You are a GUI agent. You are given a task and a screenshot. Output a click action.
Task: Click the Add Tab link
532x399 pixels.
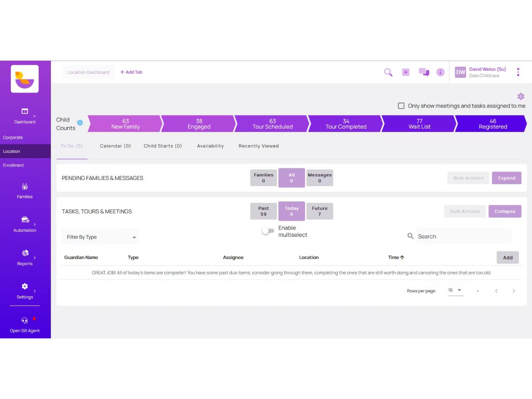click(x=131, y=72)
